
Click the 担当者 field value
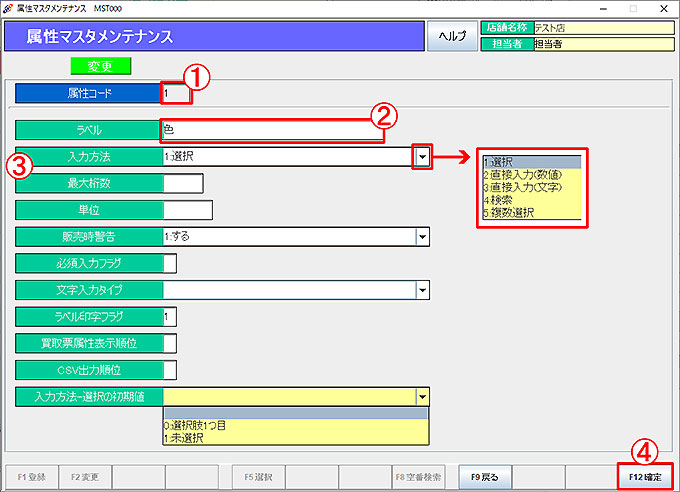point(604,44)
